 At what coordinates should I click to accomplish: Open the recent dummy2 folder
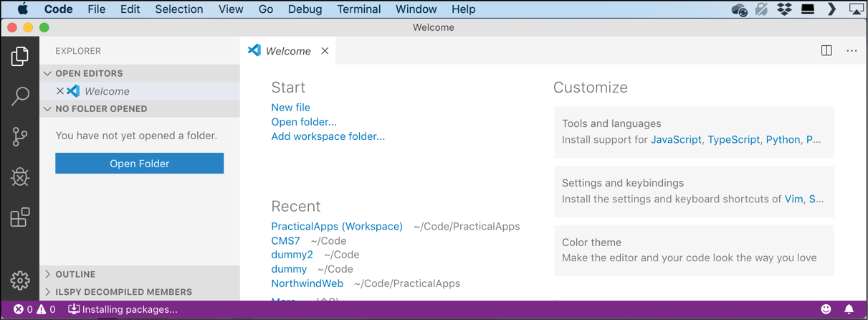click(292, 255)
